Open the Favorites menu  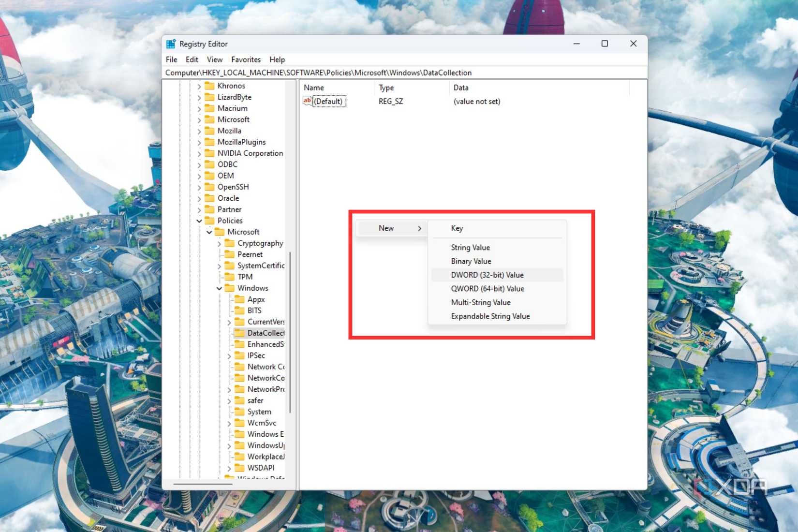[246, 59]
